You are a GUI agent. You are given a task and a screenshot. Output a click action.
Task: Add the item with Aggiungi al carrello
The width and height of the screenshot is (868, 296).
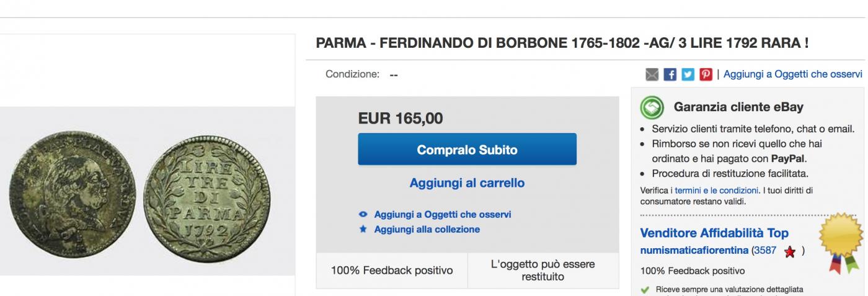[467, 183]
